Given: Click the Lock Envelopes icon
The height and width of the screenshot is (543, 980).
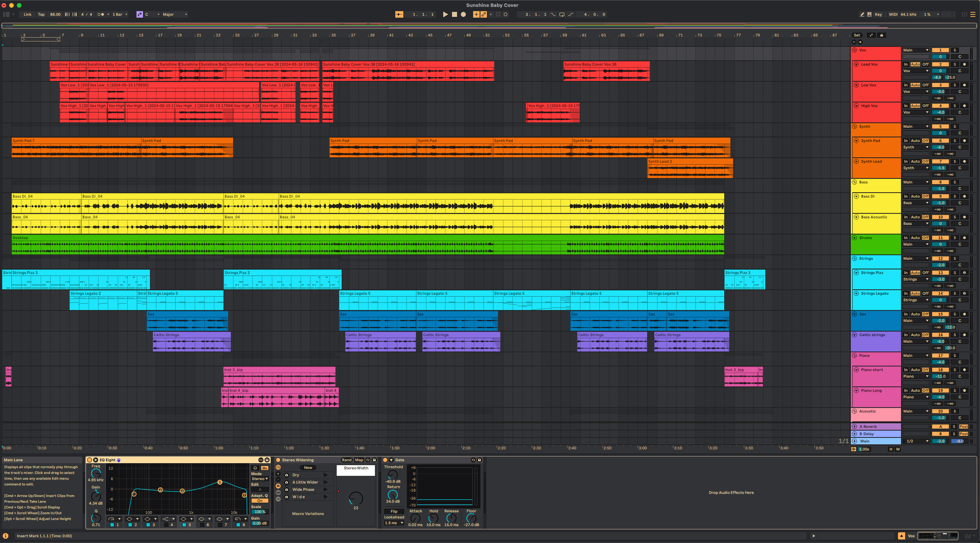Looking at the screenshot, I should [x=882, y=35].
